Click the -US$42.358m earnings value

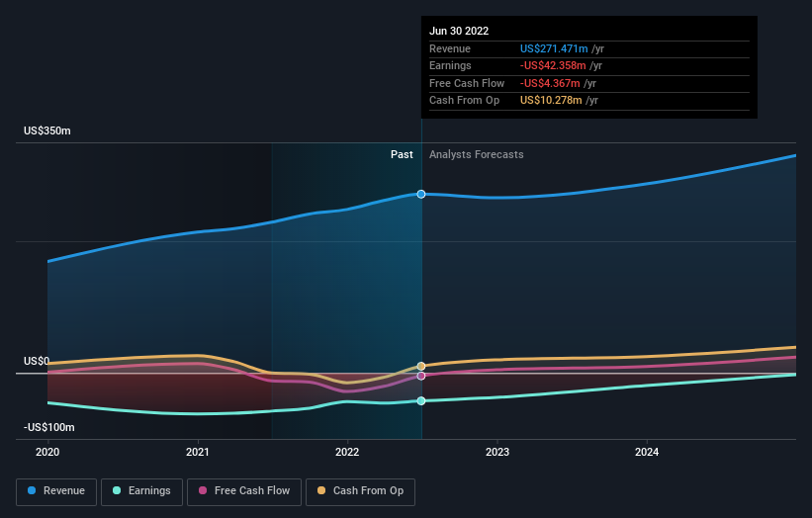(553, 65)
